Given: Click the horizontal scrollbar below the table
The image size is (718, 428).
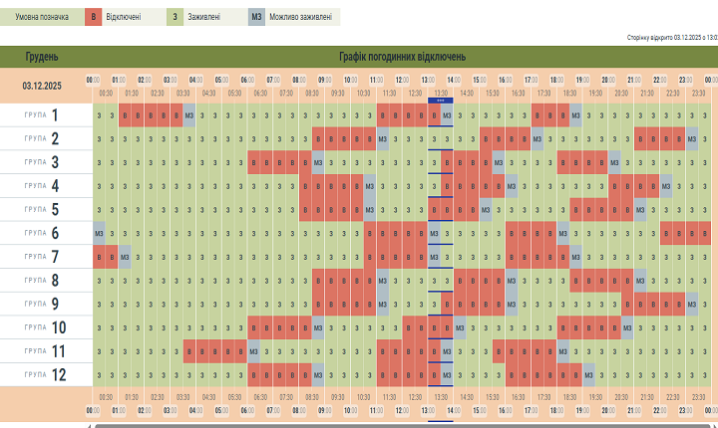Looking at the screenshot, I should (x=400, y=424).
